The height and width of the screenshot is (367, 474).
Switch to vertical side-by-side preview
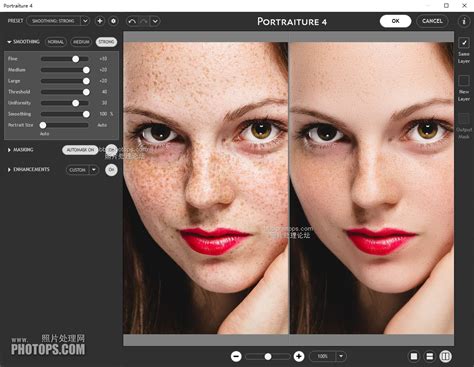pos(446,357)
